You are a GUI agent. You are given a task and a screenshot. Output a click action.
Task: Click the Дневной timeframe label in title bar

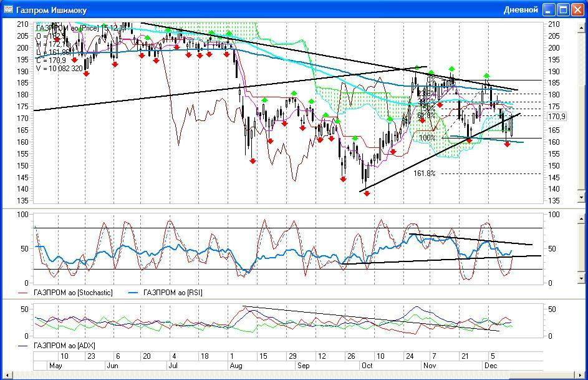(521, 10)
